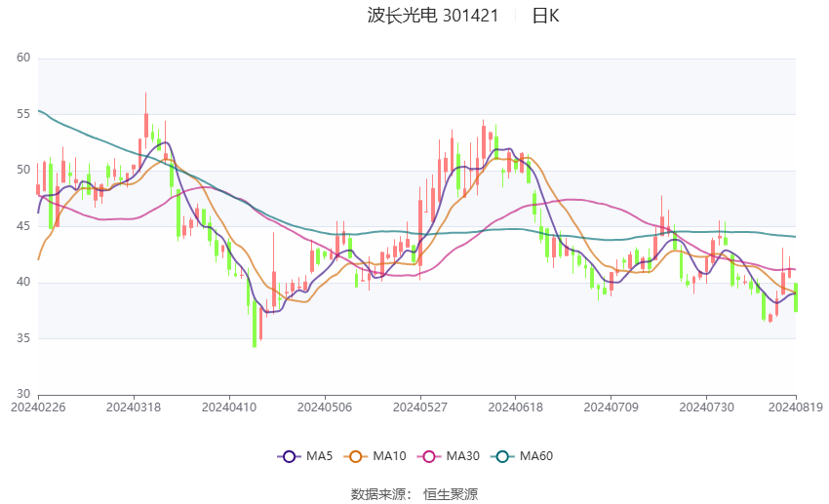
Task: Click the y-axis value 40
Action: click(23, 282)
